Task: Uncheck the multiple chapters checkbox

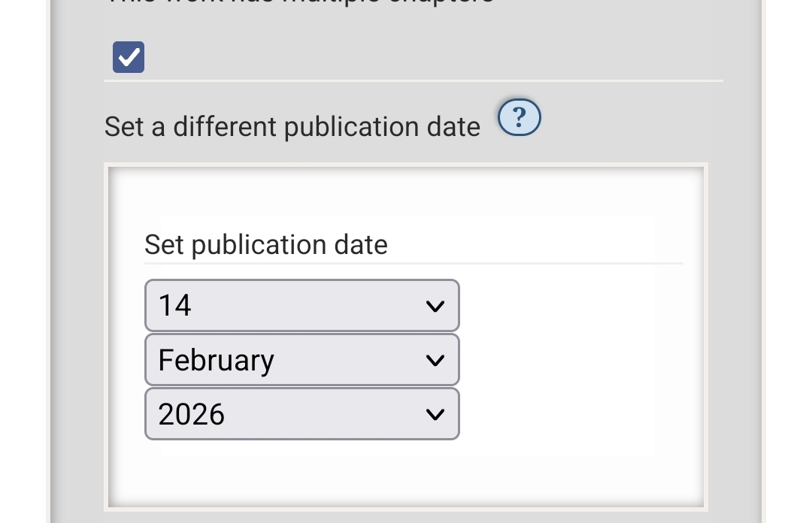Action: [x=129, y=57]
